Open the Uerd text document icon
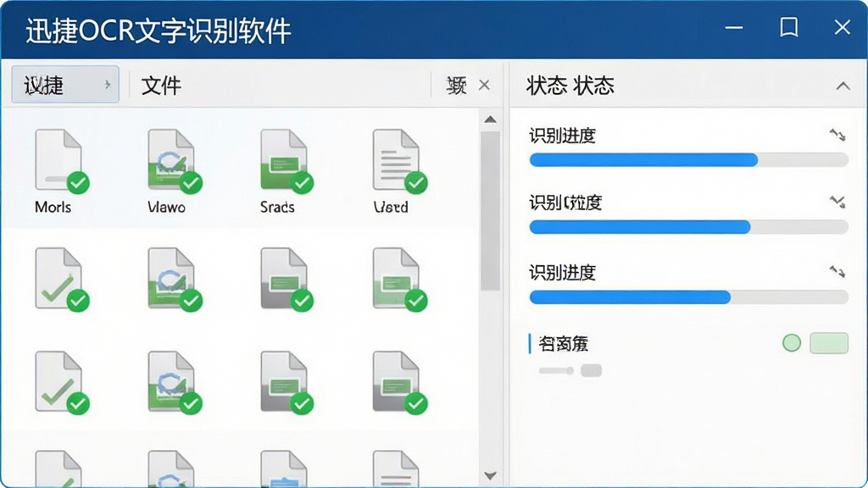868x488 pixels. click(x=396, y=160)
